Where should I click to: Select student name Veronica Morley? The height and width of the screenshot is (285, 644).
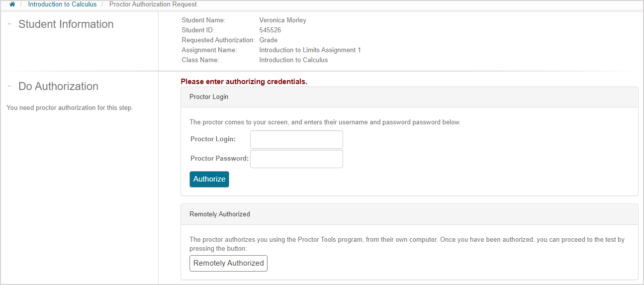pos(282,20)
